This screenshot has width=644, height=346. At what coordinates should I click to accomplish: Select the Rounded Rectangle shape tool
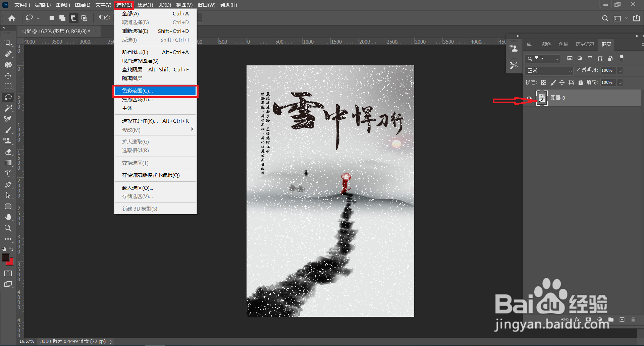click(8, 206)
